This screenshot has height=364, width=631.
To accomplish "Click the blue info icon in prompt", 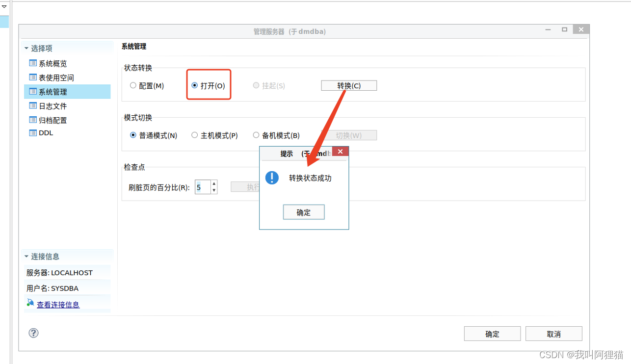I will point(272,178).
